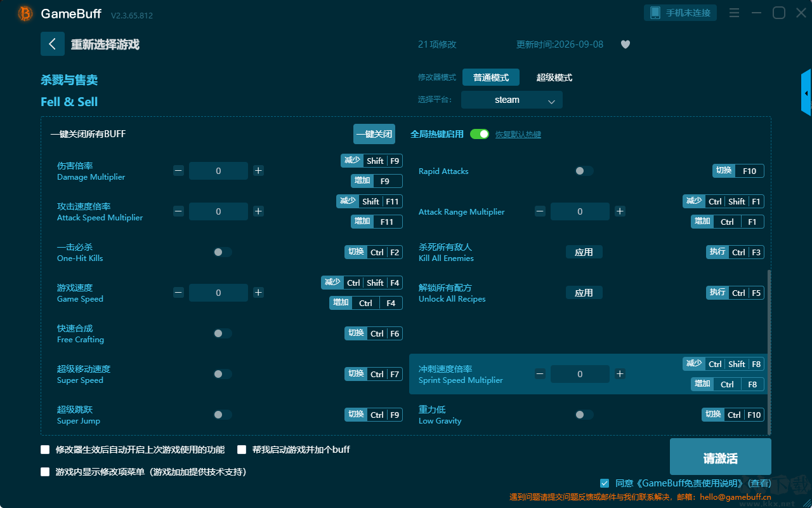This screenshot has height=508, width=812.
Task: Click the 重新选择游戏 reselect game title
Action: coord(105,44)
